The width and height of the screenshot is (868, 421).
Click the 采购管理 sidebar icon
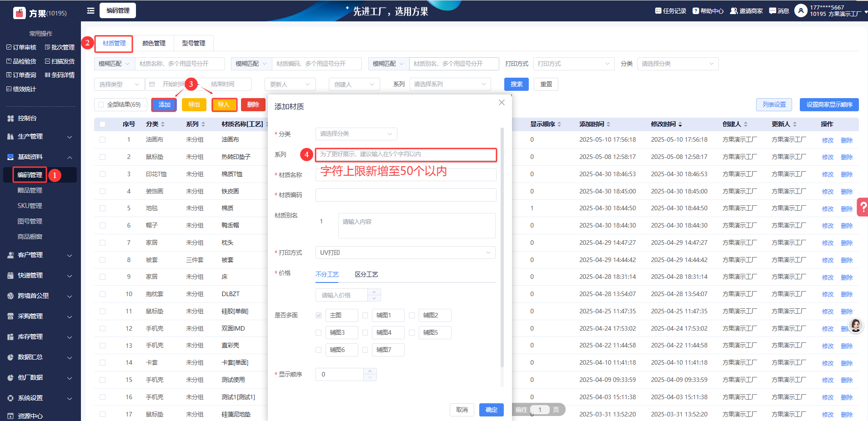click(10, 317)
